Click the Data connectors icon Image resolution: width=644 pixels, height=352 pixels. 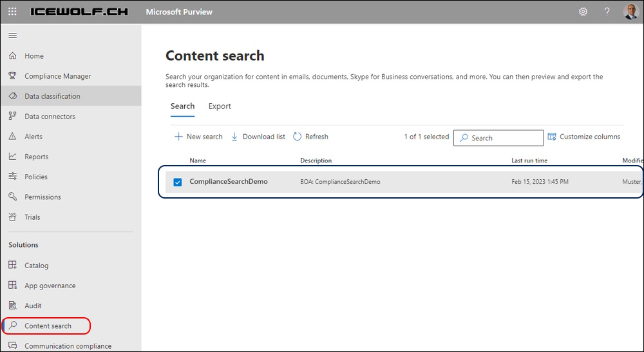pyautogui.click(x=13, y=116)
